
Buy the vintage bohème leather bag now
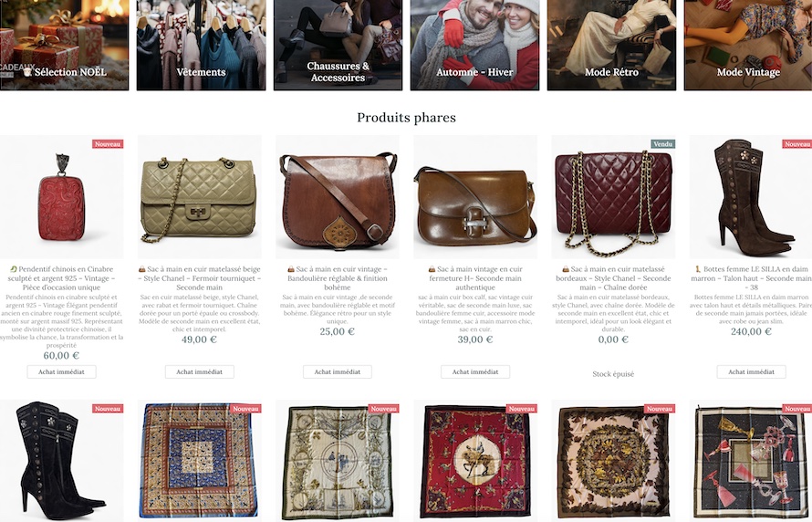click(x=338, y=371)
